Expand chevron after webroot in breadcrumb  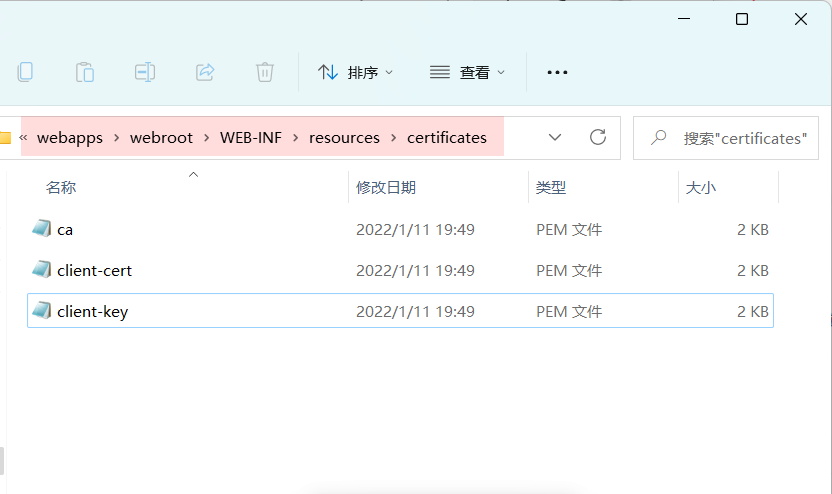coord(206,138)
